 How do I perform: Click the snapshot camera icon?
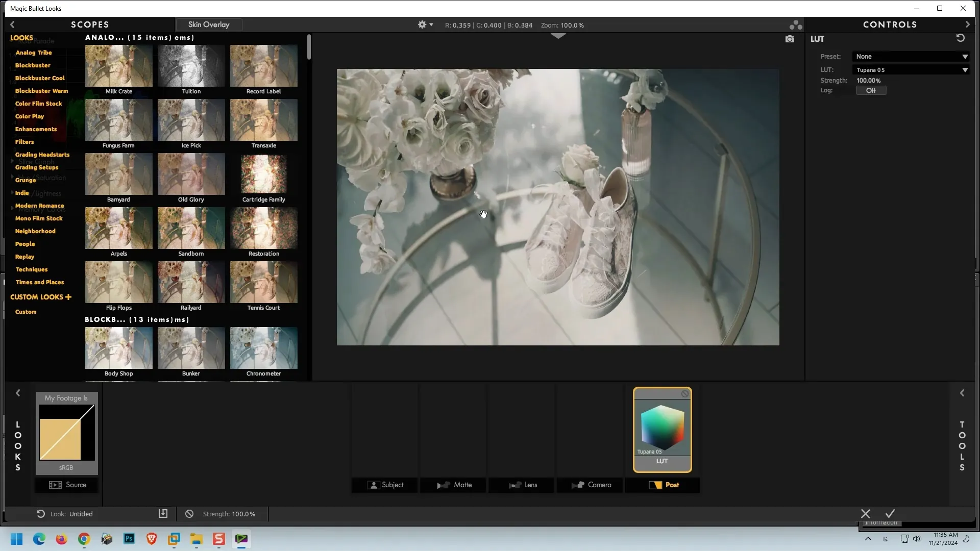pos(790,39)
